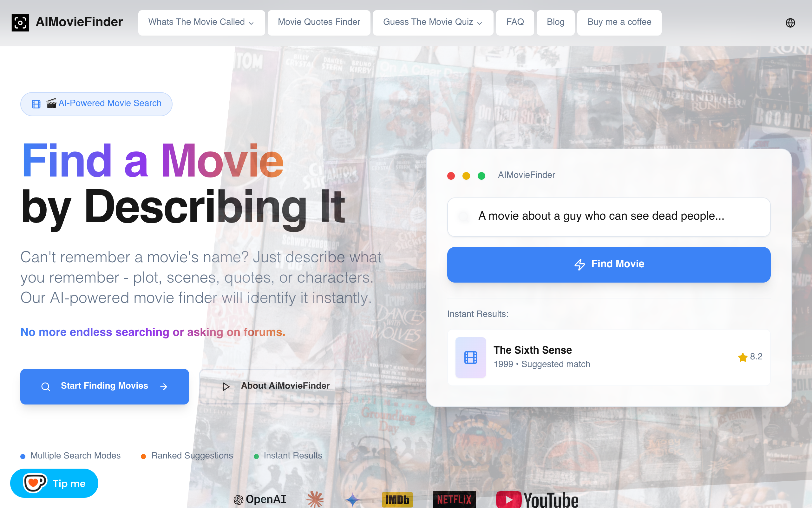The image size is (812, 508).
Task: Click the Netflix logo
Action: [454, 500]
